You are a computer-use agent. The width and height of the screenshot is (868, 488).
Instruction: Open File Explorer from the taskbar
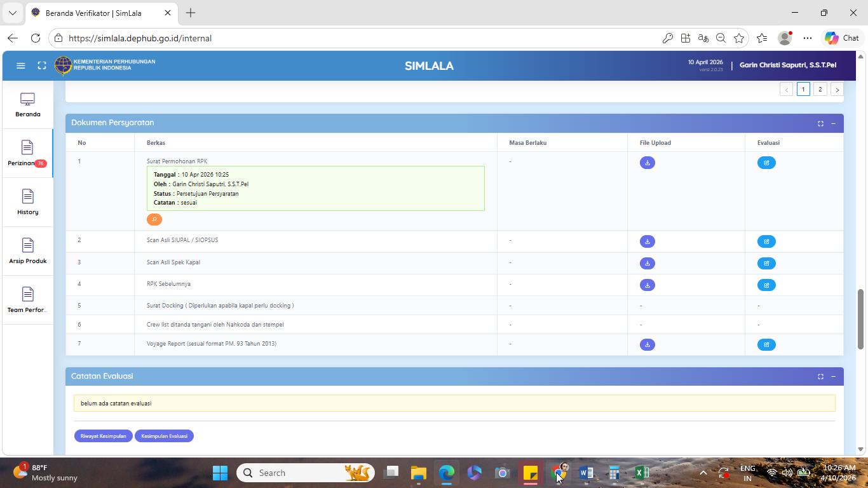418,473
